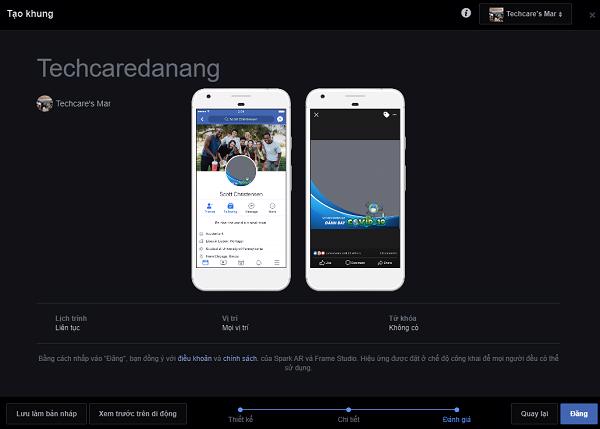This screenshot has height=429, width=600.
Task: Click the Techcare's Mar avatar under the title
Action: pyautogui.click(x=44, y=103)
